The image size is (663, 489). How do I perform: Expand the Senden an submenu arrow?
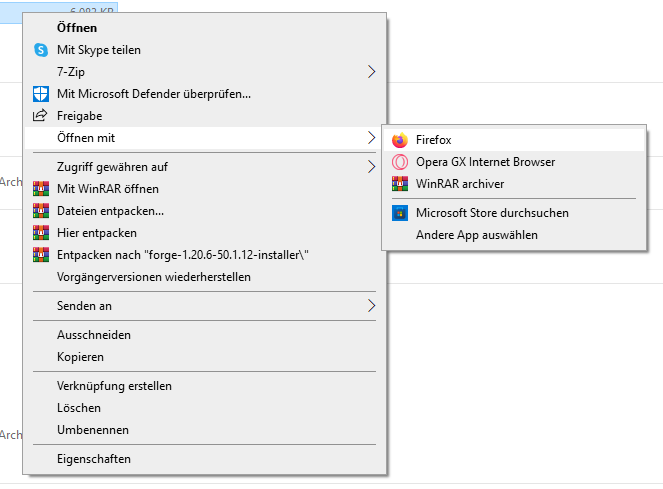371,305
